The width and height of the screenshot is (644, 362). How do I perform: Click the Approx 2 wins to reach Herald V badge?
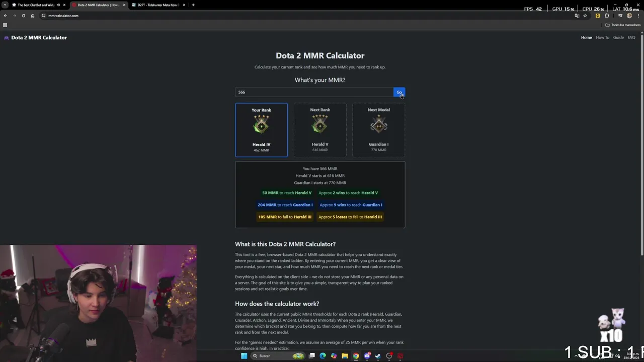pos(348,193)
